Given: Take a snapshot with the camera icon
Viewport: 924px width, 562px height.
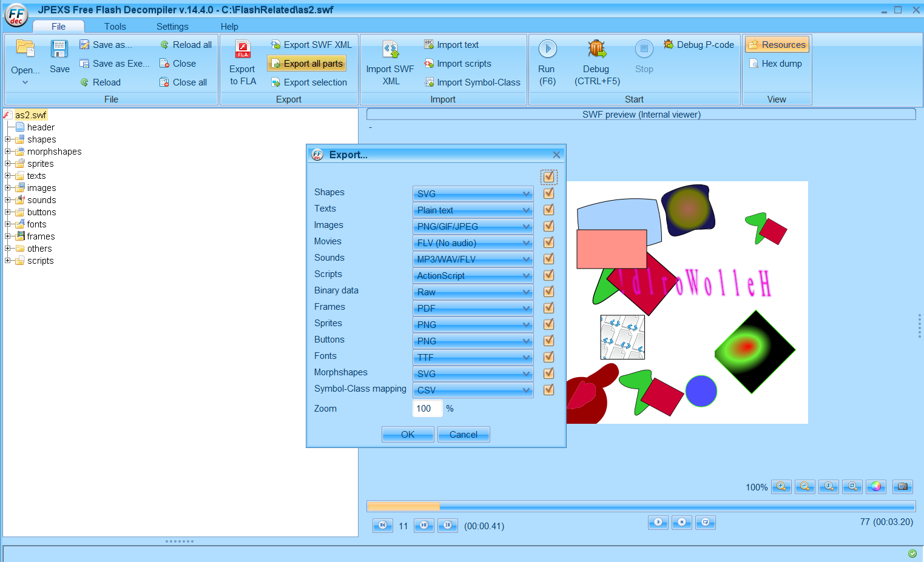Looking at the screenshot, I should click(903, 486).
